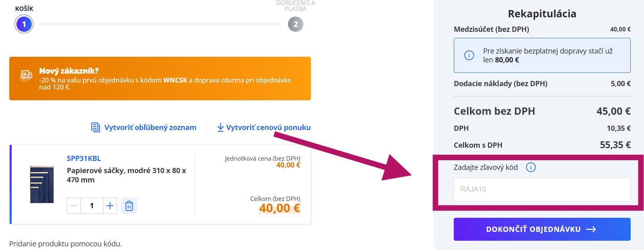
Task: Click the quantity number field
Action: pos(92,206)
